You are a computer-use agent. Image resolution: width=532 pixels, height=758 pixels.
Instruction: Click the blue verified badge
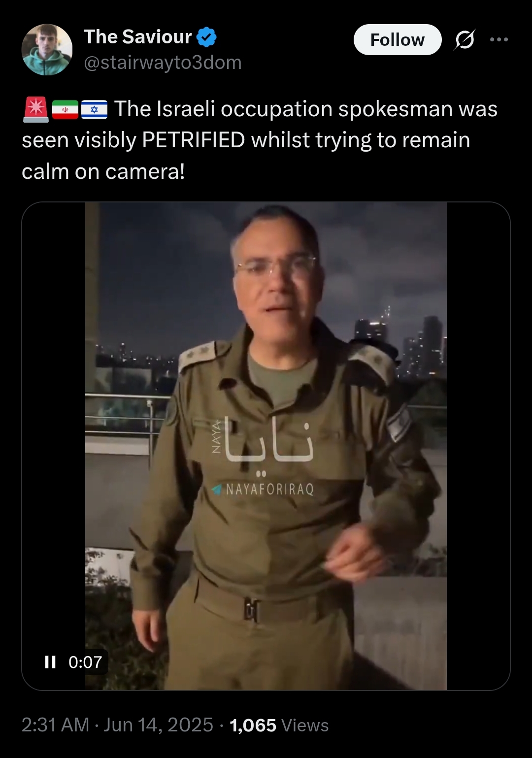click(206, 37)
